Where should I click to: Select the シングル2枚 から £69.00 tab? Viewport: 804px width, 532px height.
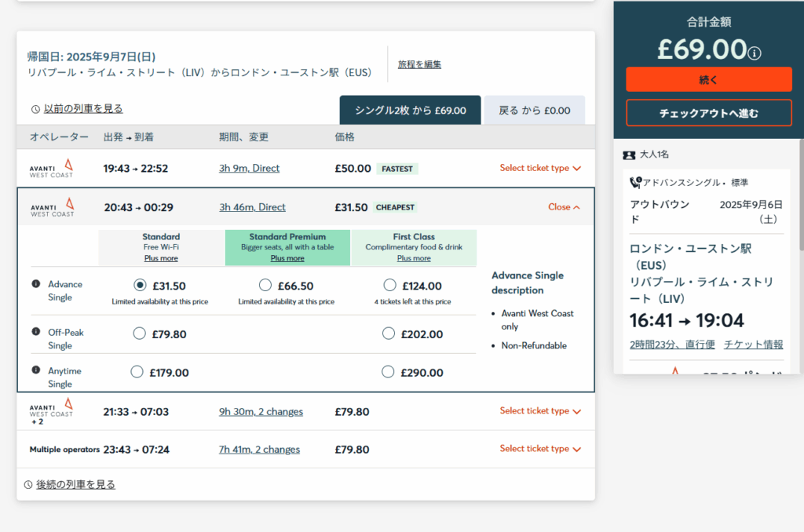pos(410,110)
